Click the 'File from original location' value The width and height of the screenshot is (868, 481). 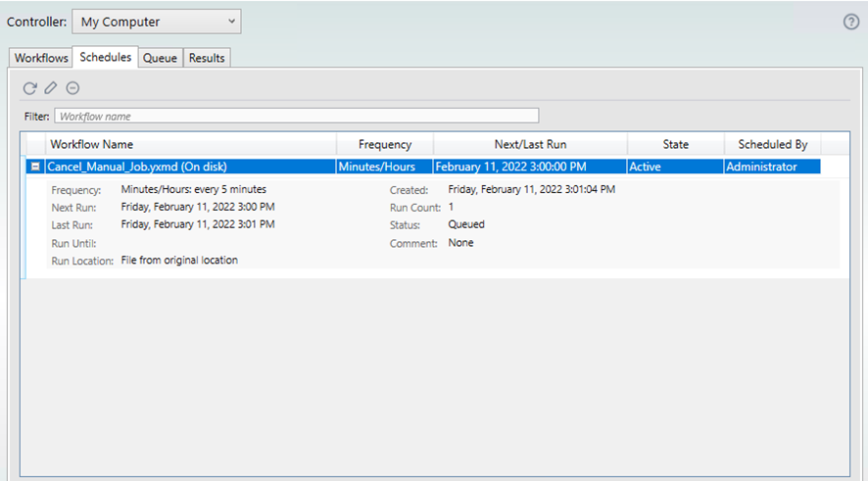[x=179, y=261]
